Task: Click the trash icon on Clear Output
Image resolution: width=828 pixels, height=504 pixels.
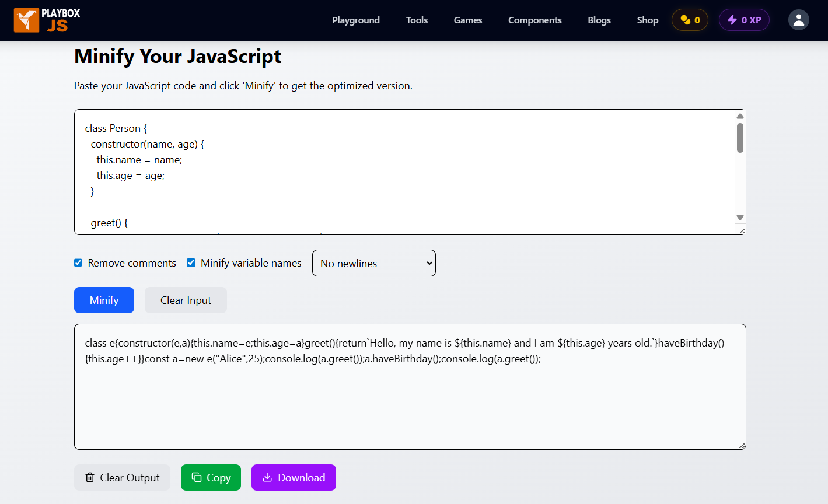Action: click(89, 477)
